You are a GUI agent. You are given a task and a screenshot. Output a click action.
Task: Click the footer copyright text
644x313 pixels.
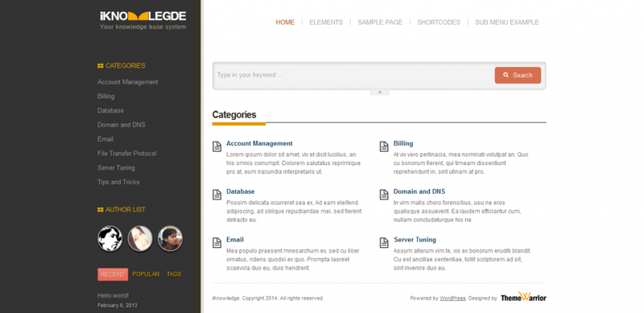coord(268,299)
